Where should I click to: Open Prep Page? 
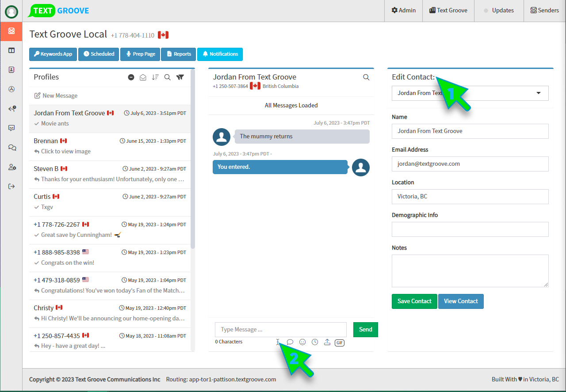click(140, 54)
